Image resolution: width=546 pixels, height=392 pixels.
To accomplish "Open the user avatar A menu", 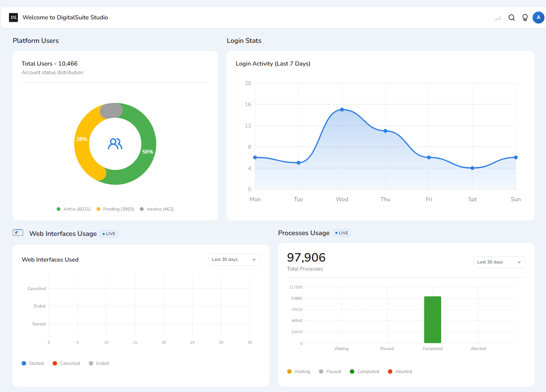I will pyautogui.click(x=539, y=18).
